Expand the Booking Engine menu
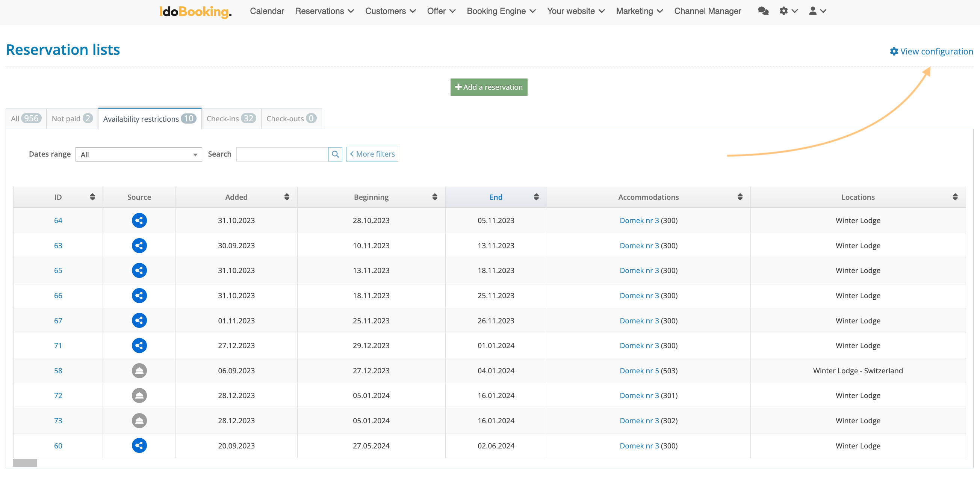 tap(501, 11)
